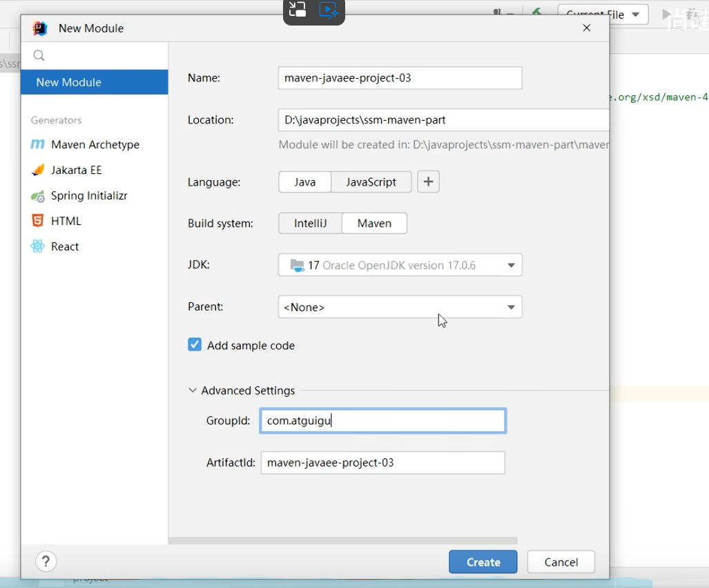Click the horizontal scrollbar in dialog
Screen dimensions: 709x588
pyautogui.click(x=342, y=540)
